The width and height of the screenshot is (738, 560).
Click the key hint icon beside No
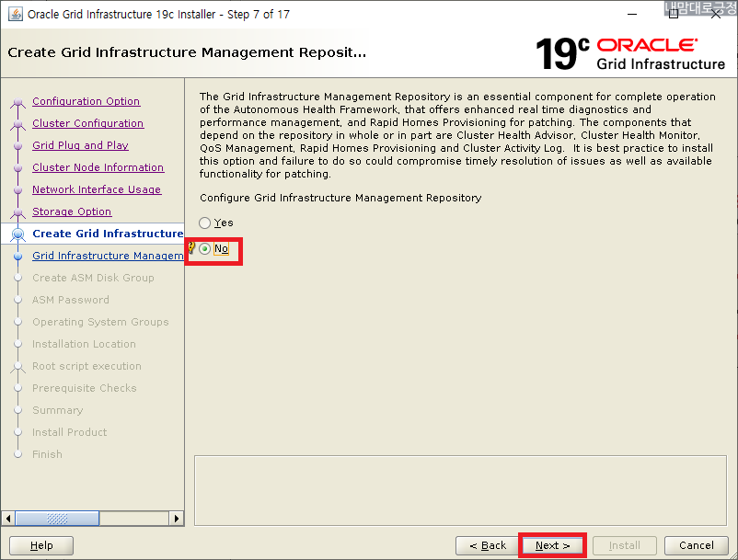point(191,247)
